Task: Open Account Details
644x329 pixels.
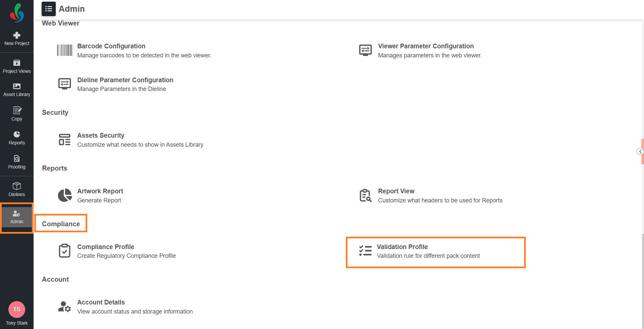Action: pos(101,302)
